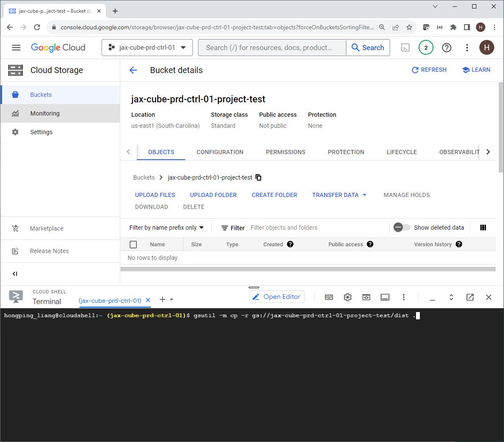Image resolution: width=504 pixels, height=442 pixels.
Task: Toggle the dock panel icon in Cloud Shell toolbar
Action: tap(385, 297)
